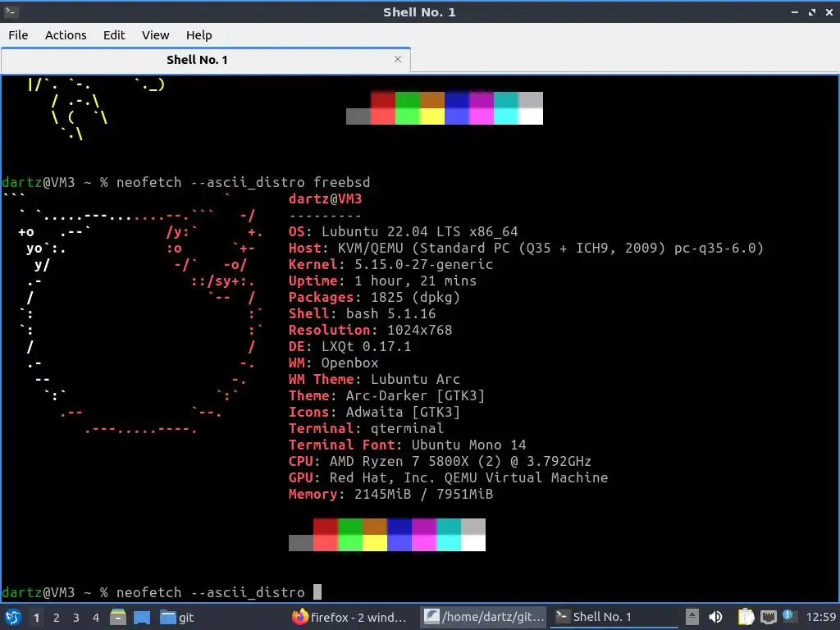The width and height of the screenshot is (840, 630).
Task: Switch to virtual desktop 2
Action: 57,618
